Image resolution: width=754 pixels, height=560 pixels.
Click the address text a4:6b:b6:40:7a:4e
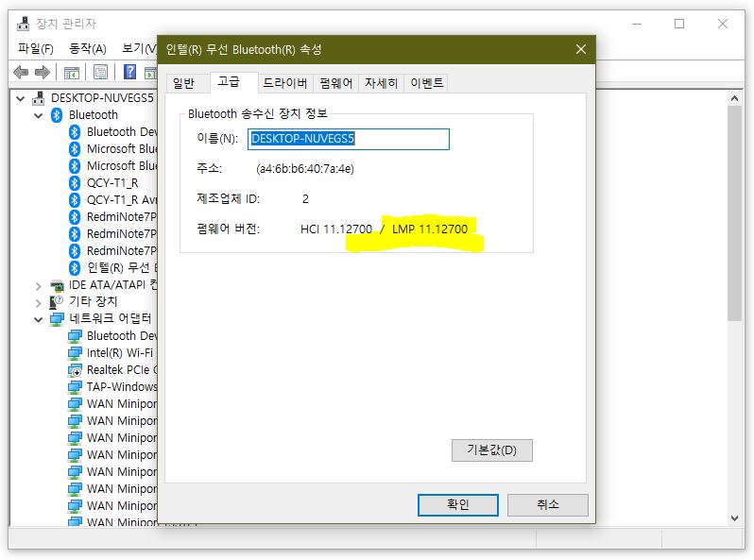click(305, 169)
